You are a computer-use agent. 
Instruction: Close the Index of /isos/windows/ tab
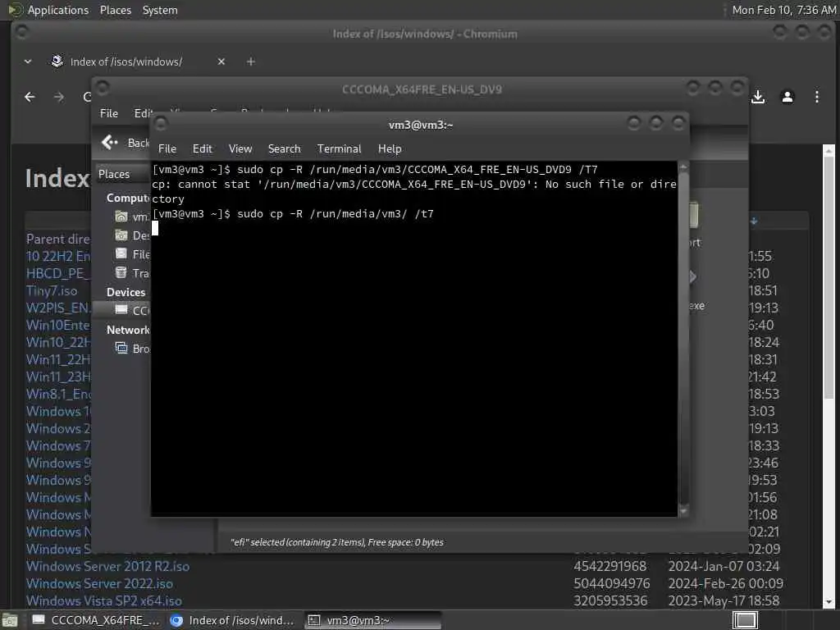coord(221,62)
